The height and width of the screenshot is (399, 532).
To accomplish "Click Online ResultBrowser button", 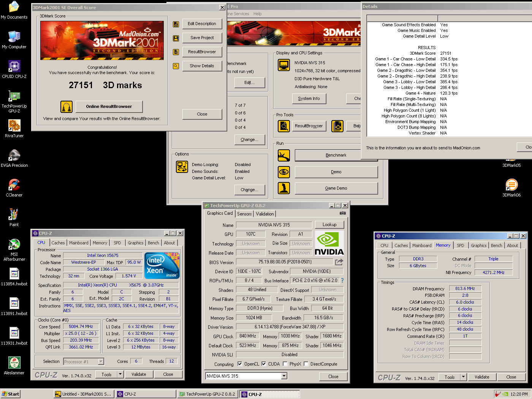I will coord(109,107).
